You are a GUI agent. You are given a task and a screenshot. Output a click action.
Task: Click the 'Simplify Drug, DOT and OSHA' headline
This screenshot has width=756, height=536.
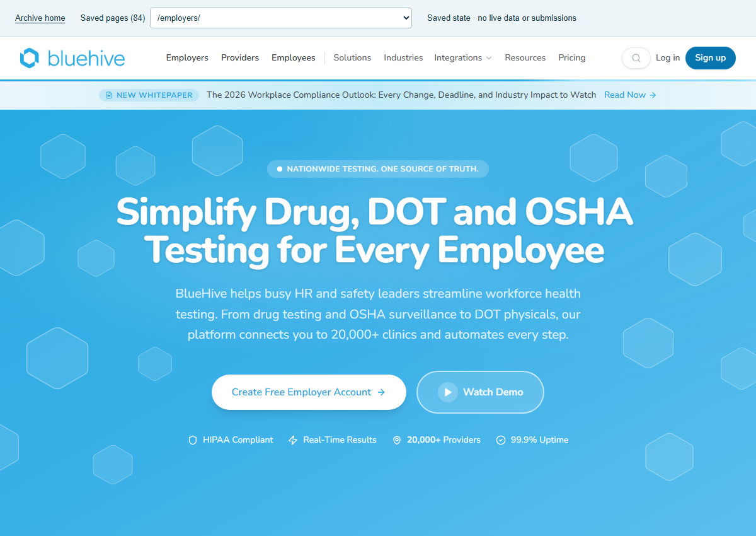(x=375, y=212)
